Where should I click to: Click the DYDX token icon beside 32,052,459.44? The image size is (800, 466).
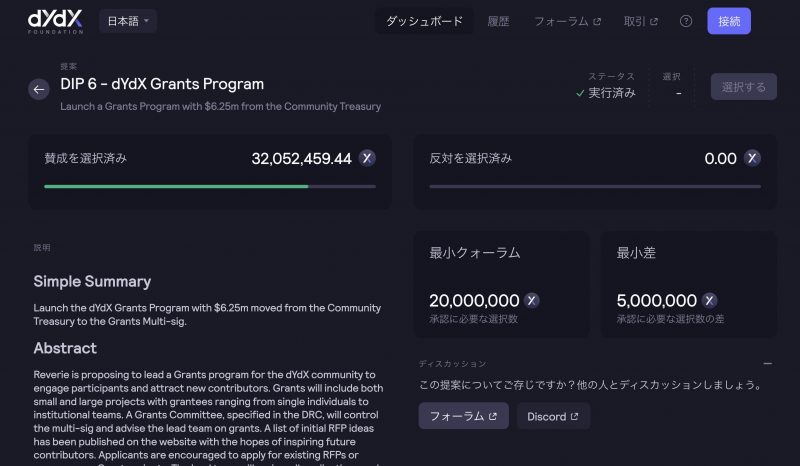coord(367,158)
